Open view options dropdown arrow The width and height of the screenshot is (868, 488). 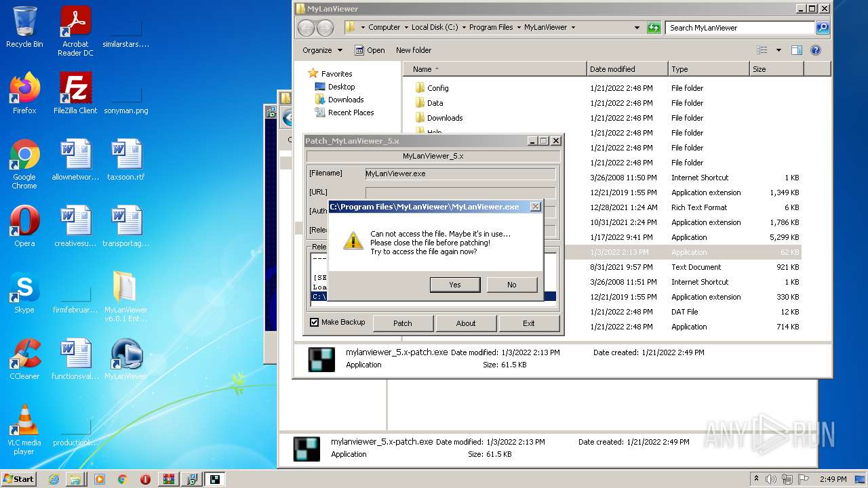pyautogui.click(x=778, y=50)
